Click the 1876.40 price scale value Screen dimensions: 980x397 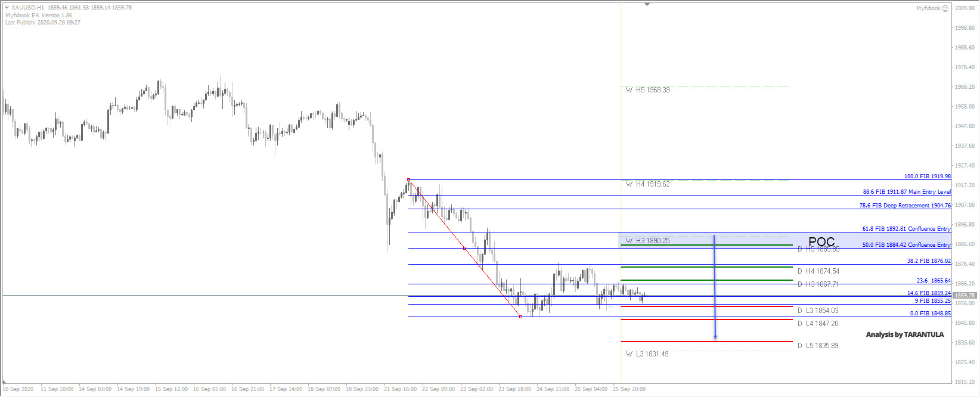pyautogui.click(x=965, y=264)
